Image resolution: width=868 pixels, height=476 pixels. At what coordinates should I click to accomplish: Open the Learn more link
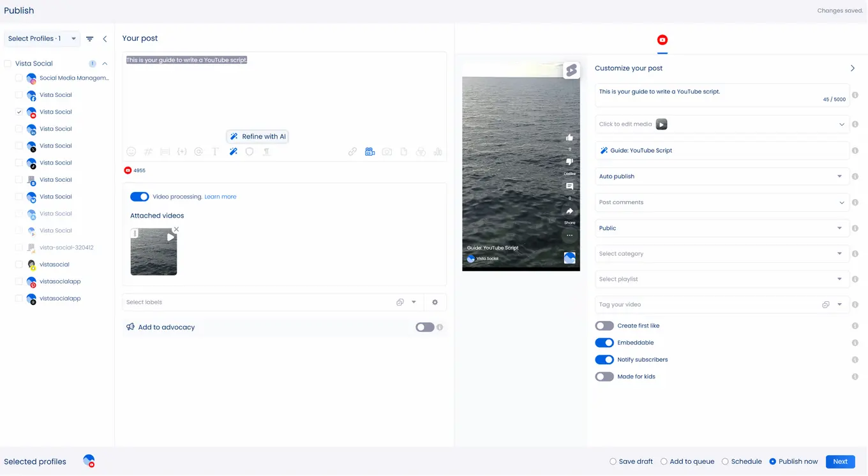pyautogui.click(x=220, y=197)
